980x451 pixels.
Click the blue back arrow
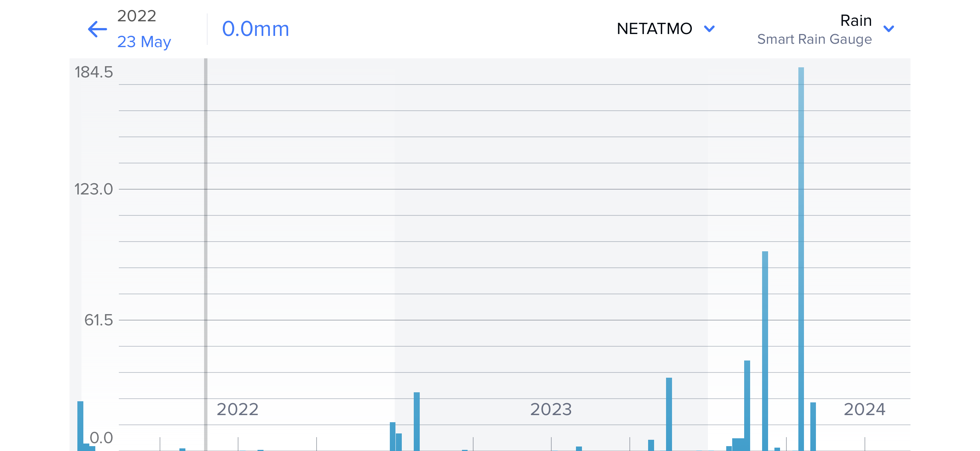click(x=97, y=29)
